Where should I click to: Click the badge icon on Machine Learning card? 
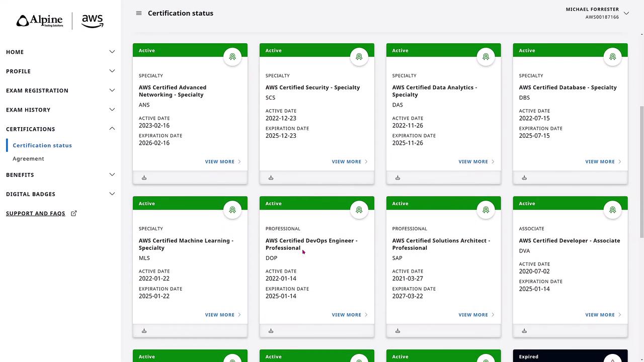click(232, 210)
